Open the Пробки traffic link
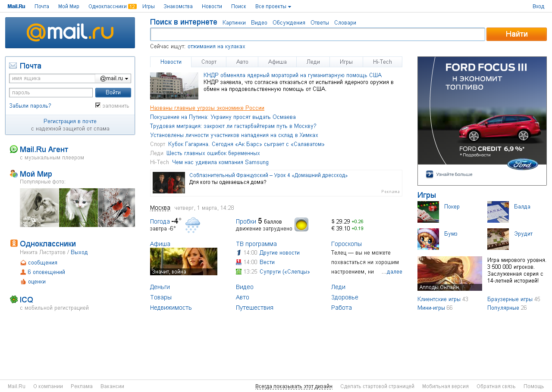The image size is (552, 392). coord(246,221)
